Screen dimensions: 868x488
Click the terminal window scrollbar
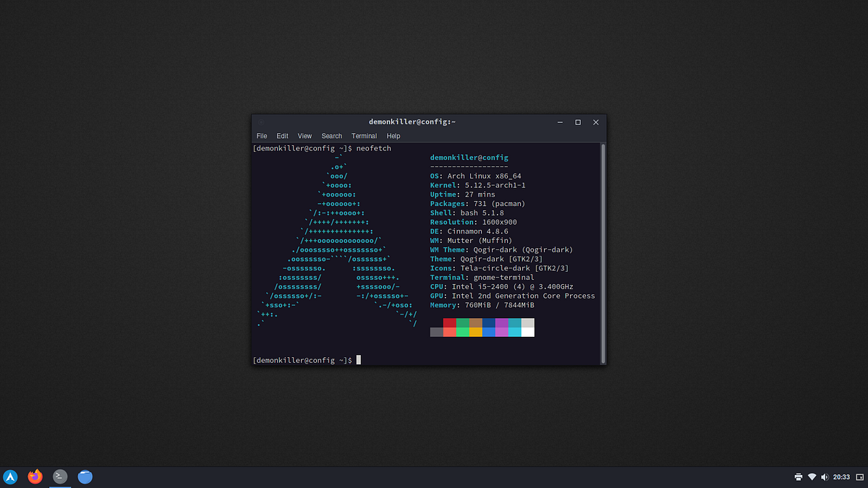click(x=602, y=253)
